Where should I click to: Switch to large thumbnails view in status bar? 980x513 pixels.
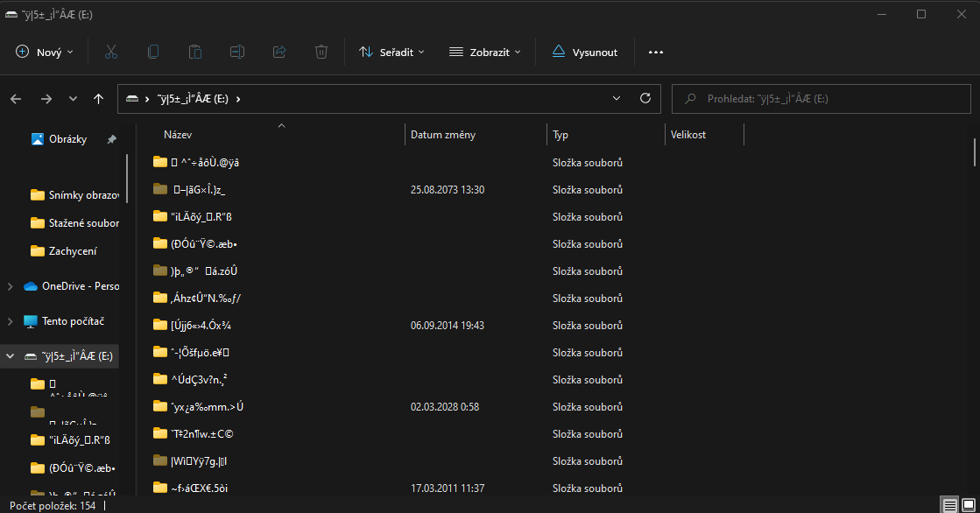pyautogui.click(x=967, y=505)
